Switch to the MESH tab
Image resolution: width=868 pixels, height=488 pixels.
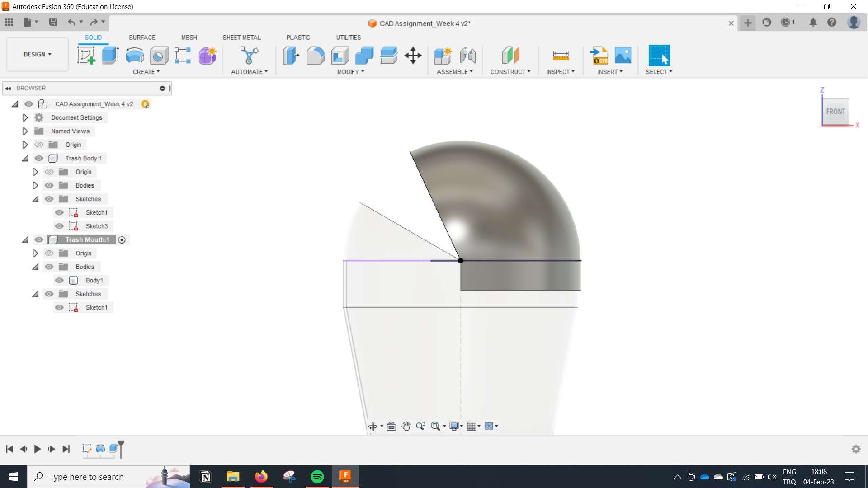(x=189, y=38)
